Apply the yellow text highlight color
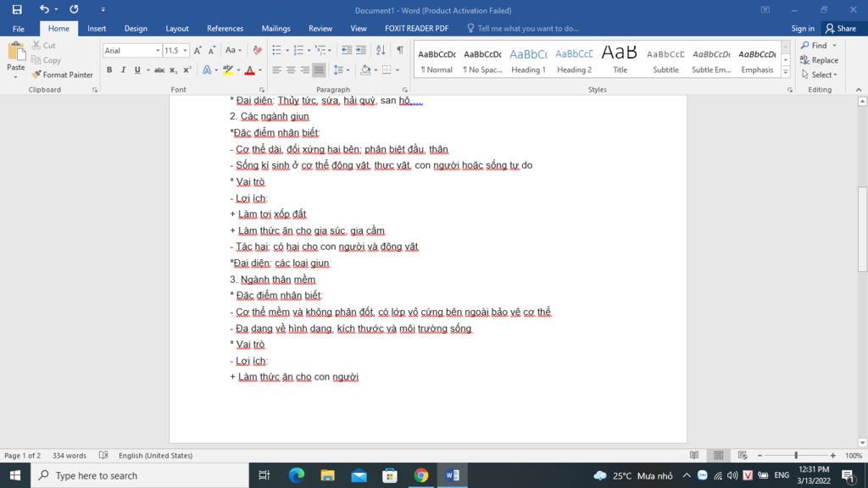This screenshot has height=488, width=868. (227, 69)
